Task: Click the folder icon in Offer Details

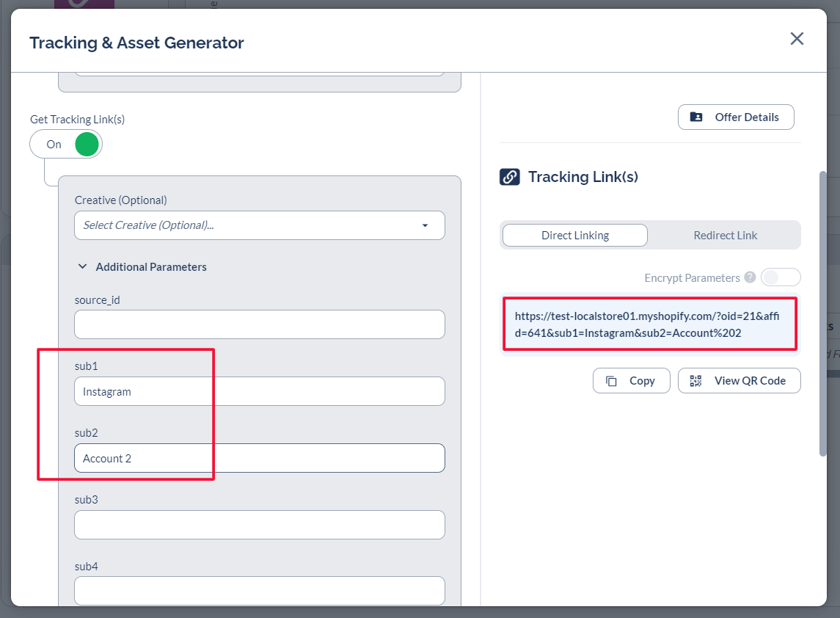Action: pyautogui.click(x=696, y=117)
